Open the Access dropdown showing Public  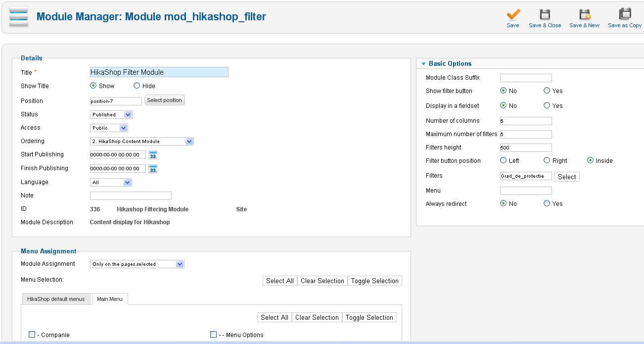tap(109, 128)
